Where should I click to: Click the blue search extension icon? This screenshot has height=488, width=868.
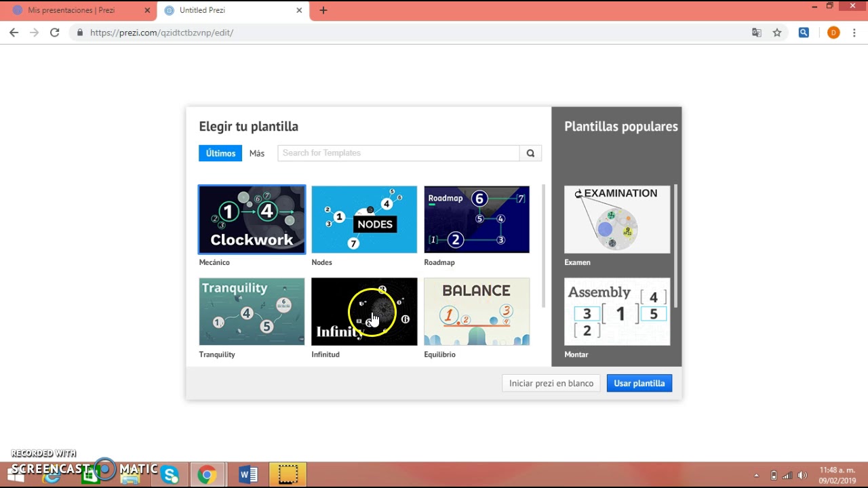(x=804, y=33)
